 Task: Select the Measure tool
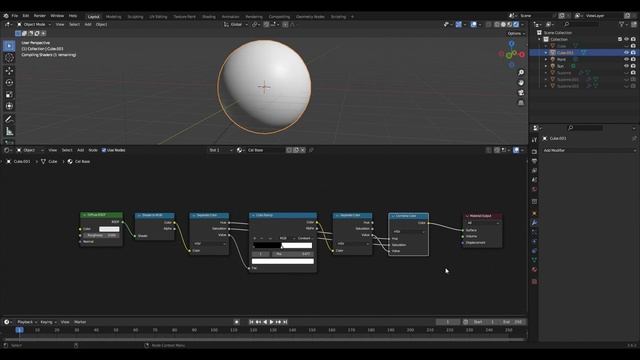click(9, 131)
